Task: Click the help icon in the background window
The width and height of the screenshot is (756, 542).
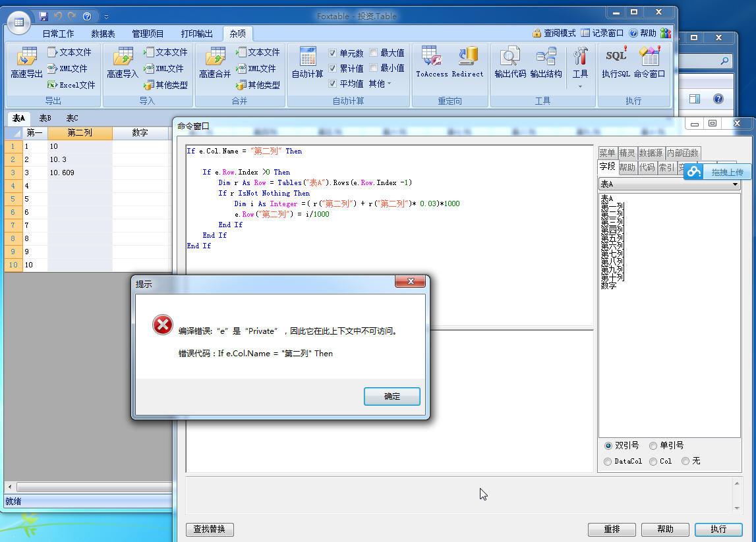Action: (x=718, y=99)
